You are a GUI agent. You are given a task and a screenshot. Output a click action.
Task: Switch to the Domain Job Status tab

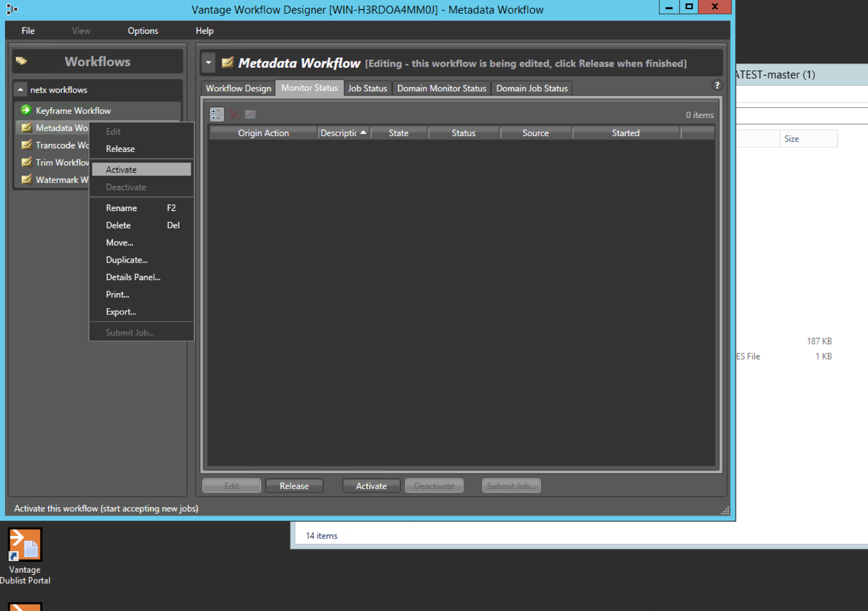click(532, 88)
